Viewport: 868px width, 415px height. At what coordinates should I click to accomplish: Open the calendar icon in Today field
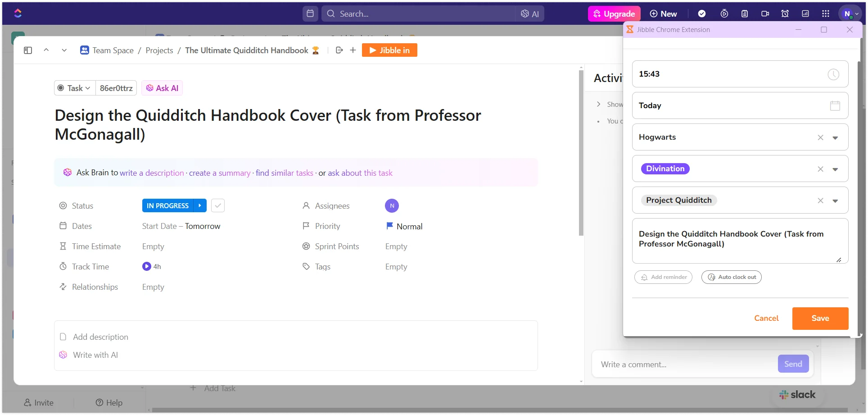[835, 106]
